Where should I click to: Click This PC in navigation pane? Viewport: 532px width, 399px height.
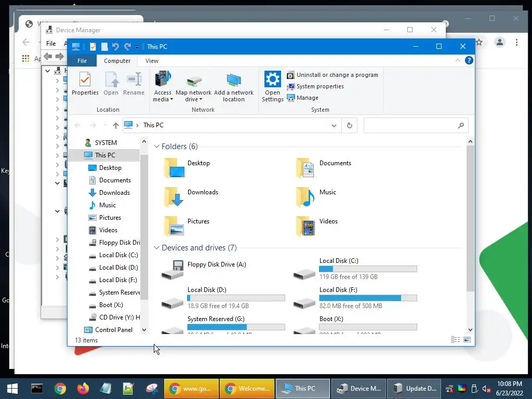[x=105, y=155]
